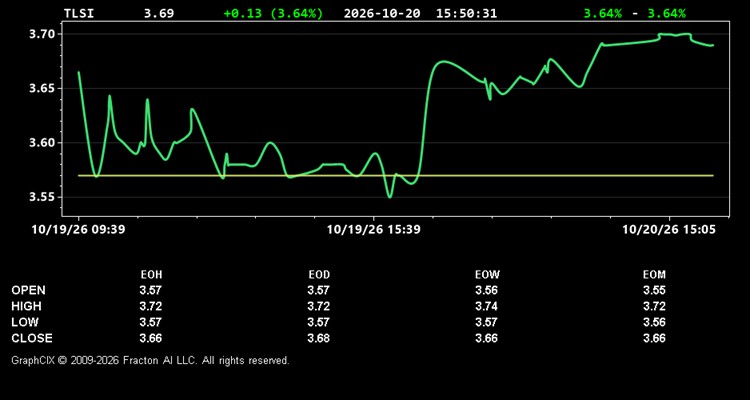
Task: Click the 3.70 y-axis label
Action: pyautogui.click(x=43, y=34)
